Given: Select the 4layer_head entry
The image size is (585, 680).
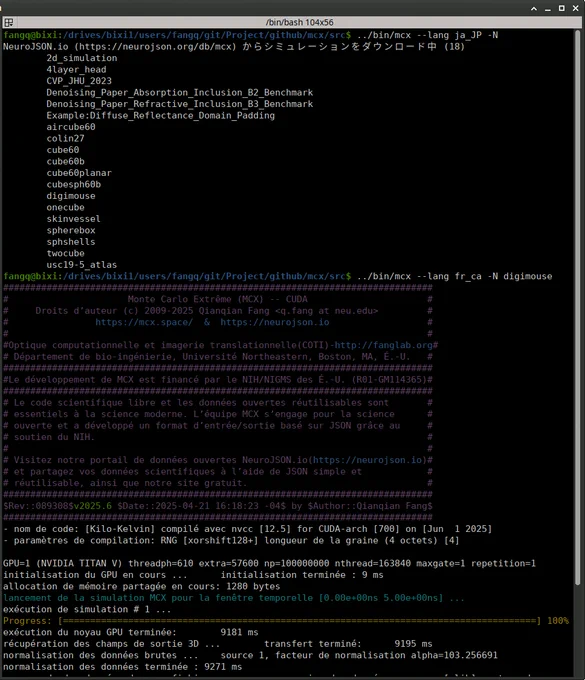Looking at the screenshot, I should [76, 69].
